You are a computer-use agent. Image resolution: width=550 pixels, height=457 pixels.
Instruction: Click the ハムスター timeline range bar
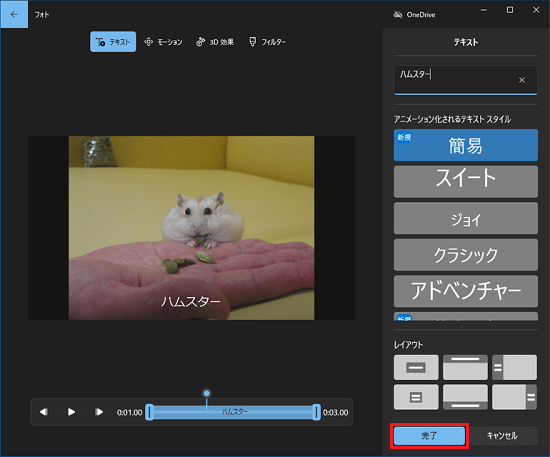(x=233, y=412)
